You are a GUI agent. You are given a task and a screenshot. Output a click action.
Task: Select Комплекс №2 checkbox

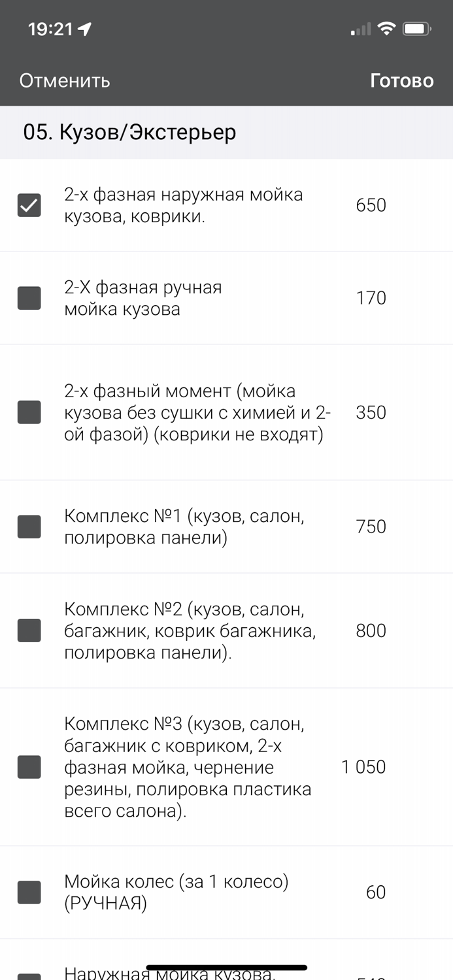(29, 630)
